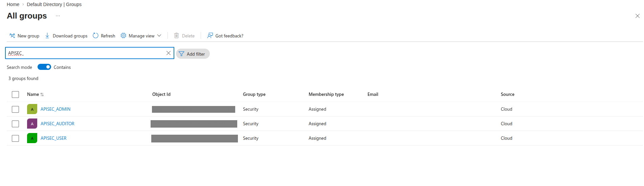Viewport: 644px width, 186px height.
Task: Click Assigned in the APISEC_ADMIN row
Action: tap(317, 109)
